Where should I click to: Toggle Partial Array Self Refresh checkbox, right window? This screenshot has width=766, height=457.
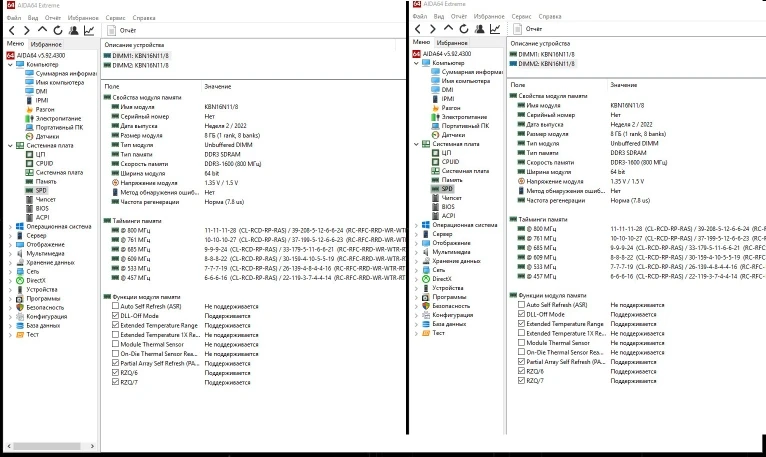[521, 361]
